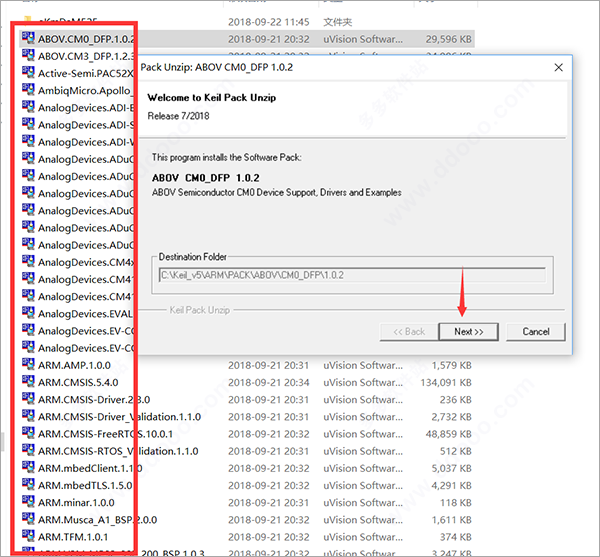The width and height of the screenshot is (600, 557).
Task: Click the ARM.mbedTLS.1.5.0 file name
Action: point(85,485)
